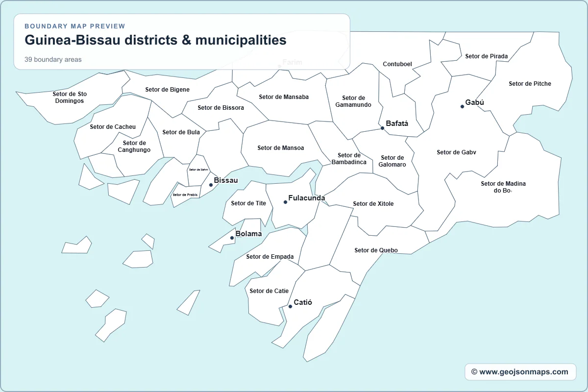
Task: Select the 'Setor de Bigene' label
Action: 168,89
